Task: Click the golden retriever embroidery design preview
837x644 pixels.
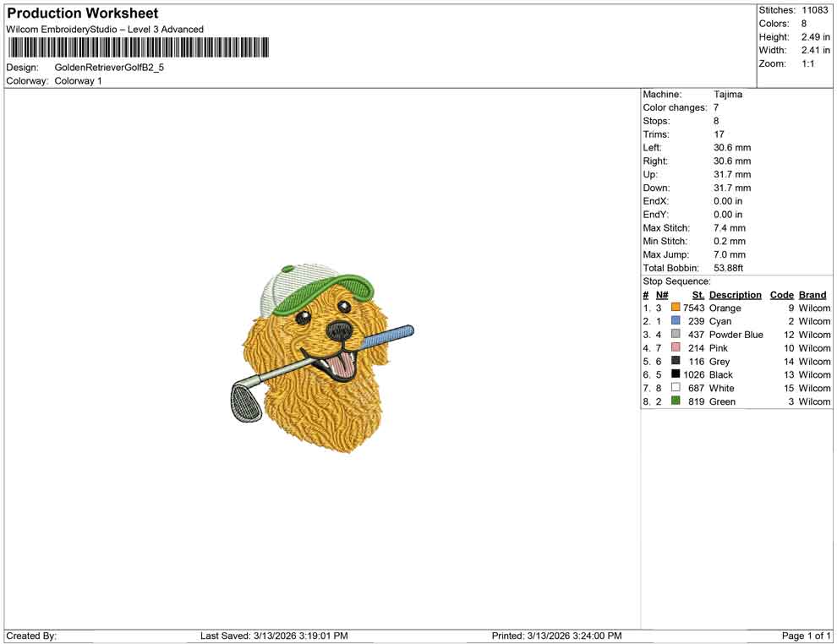Action: 322,357
